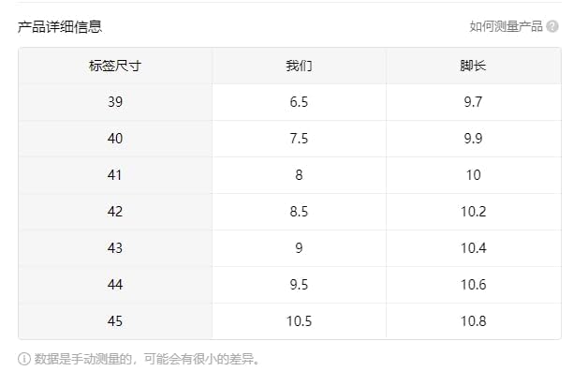588x386 pixels.
Task: Select the 我们 column header
Action: 299,66
